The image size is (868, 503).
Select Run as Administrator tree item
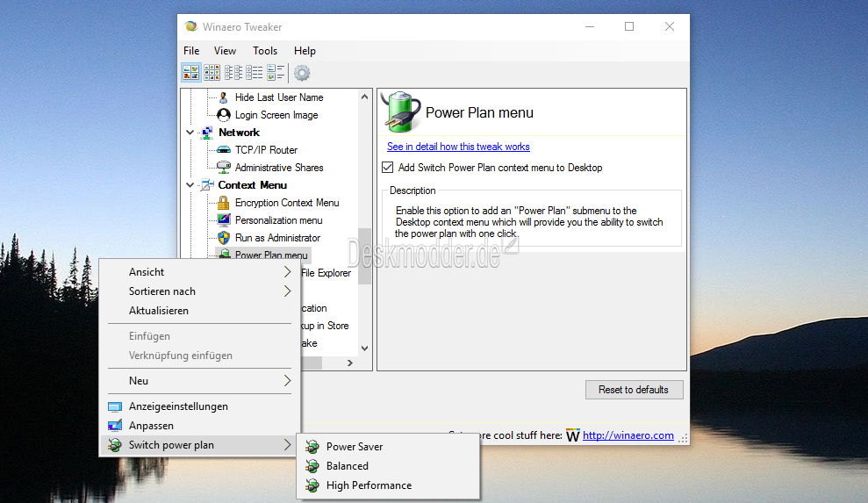pos(277,238)
